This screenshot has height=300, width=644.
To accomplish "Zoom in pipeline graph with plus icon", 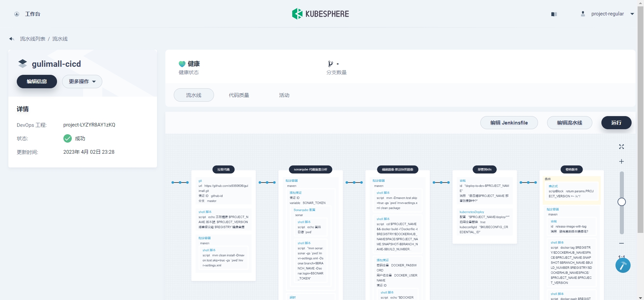I will 622,161.
